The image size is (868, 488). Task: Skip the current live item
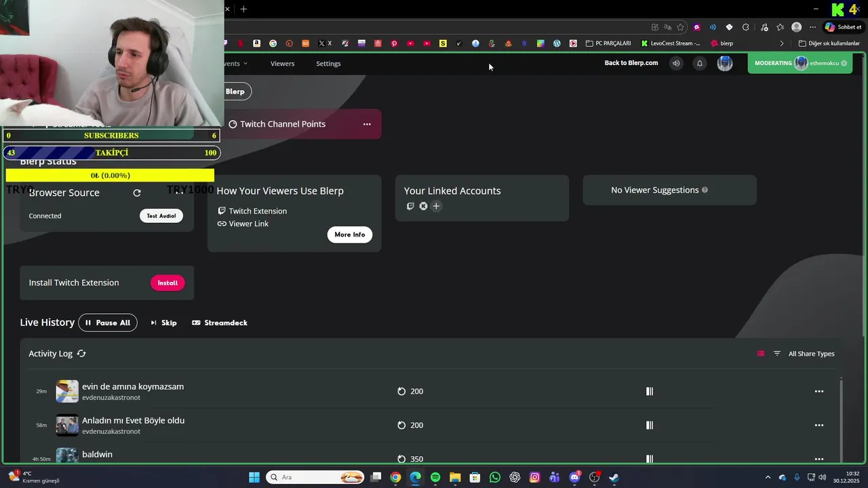[163, 323]
